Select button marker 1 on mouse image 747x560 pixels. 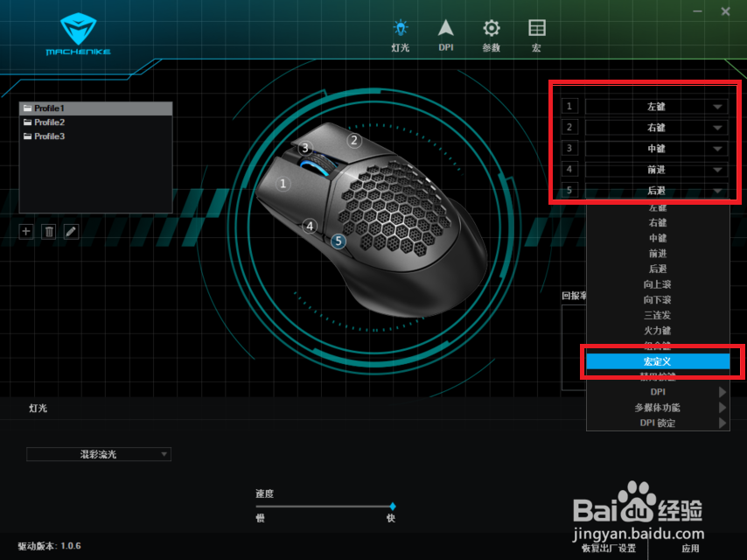(283, 184)
